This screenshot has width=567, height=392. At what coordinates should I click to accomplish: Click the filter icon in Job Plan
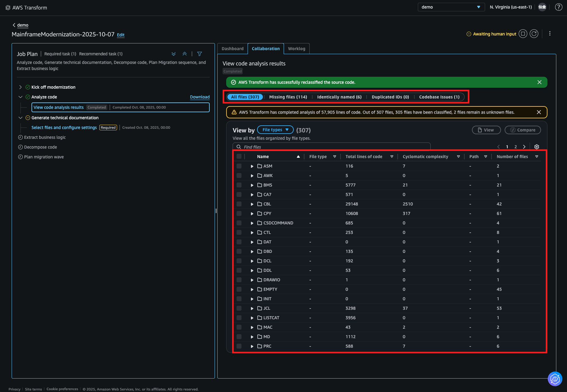200,54
